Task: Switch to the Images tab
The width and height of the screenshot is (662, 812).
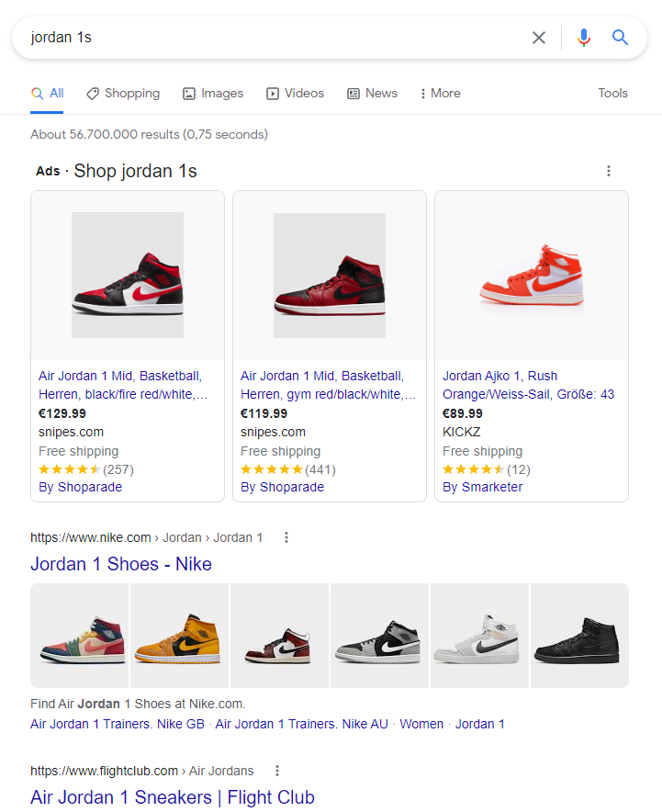Action: point(213,94)
